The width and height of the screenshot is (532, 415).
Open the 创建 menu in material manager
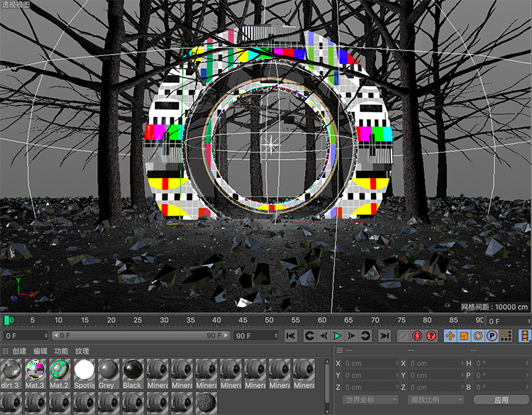(19, 351)
